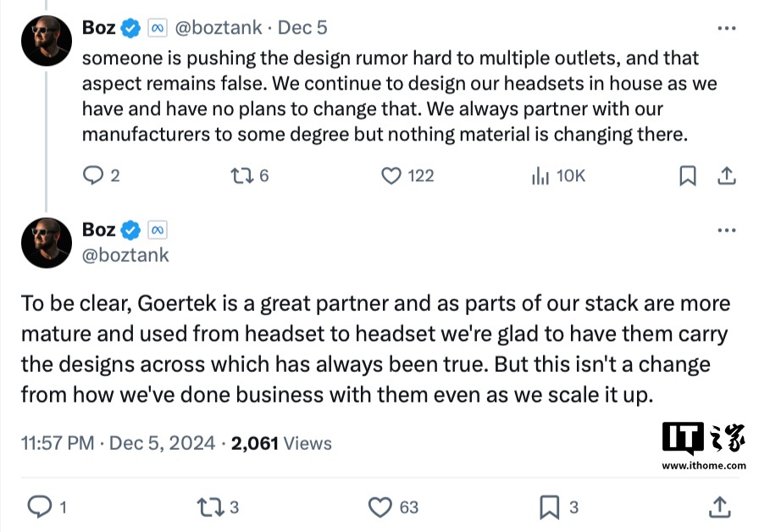Open the 11:57 PM Dec 5, 2024 timestamp
The width and height of the screenshot is (759, 532).
tap(118, 443)
